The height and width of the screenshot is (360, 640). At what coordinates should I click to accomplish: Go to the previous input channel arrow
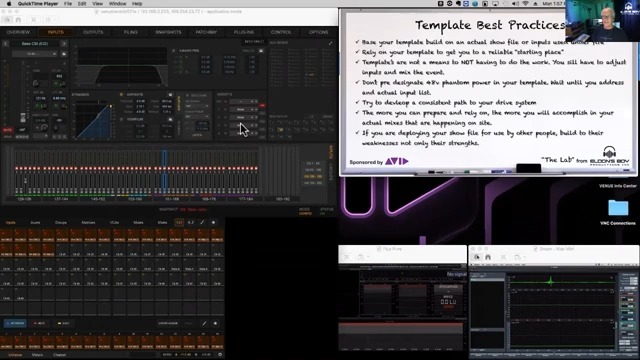coord(6,44)
